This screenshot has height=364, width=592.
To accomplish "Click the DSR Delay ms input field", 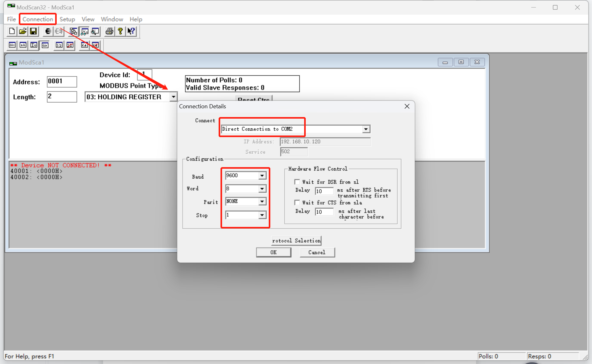I will [x=324, y=191].
